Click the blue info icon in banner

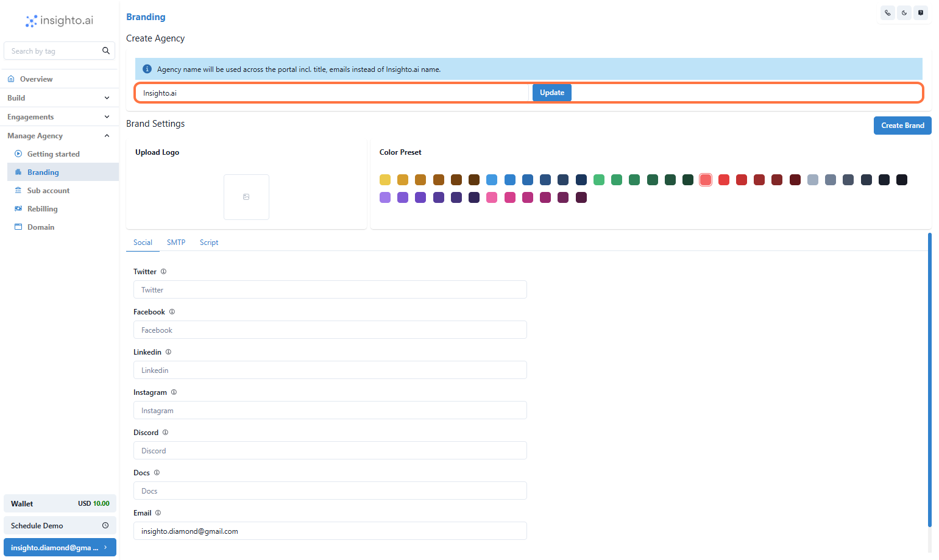click(147, 69)
